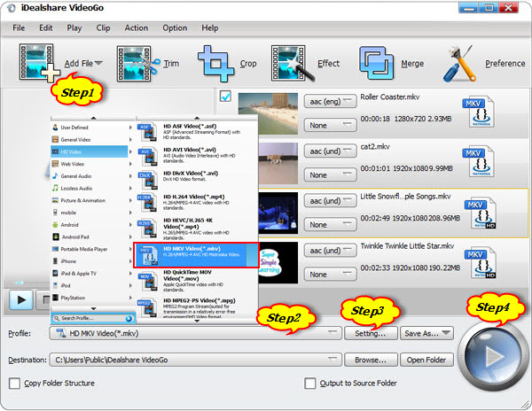532x411 pixels.
Task: Click the player play button
Action: [21, 300]
